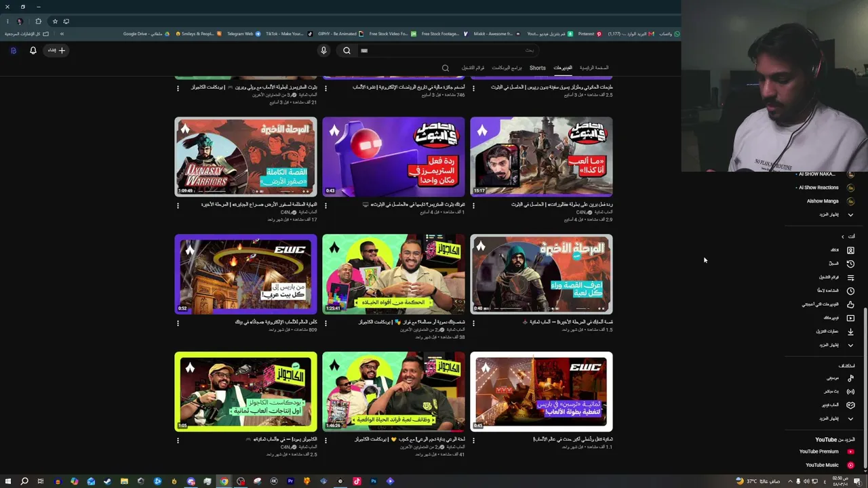Screen dimensions: 868x488
Task: Open options menu for the 15:17 video
Action: 474,205
